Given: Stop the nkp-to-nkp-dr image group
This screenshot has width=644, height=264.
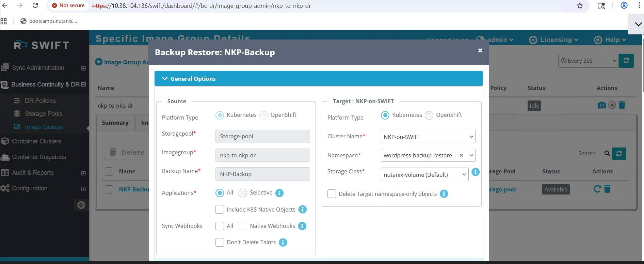Looking at the screenshot, I should click(x=612, y=105).
